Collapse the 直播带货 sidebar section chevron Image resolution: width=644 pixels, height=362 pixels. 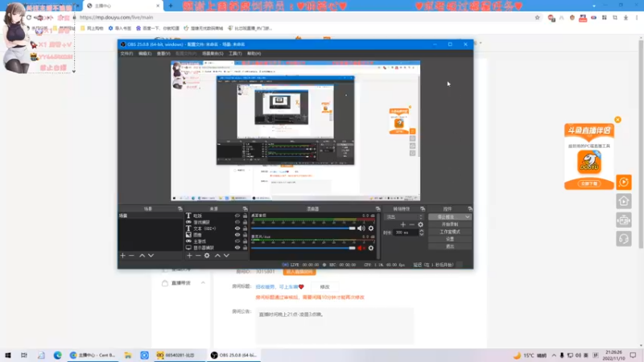tap(203, 283)
